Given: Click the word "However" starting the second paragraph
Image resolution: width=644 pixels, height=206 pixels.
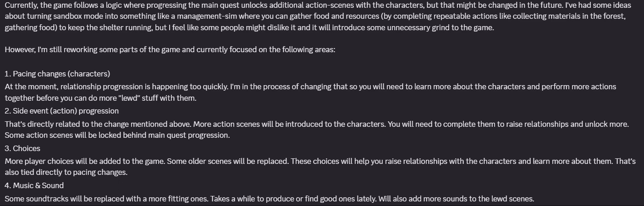Looking at the screenshot, I should coord(20,49).
